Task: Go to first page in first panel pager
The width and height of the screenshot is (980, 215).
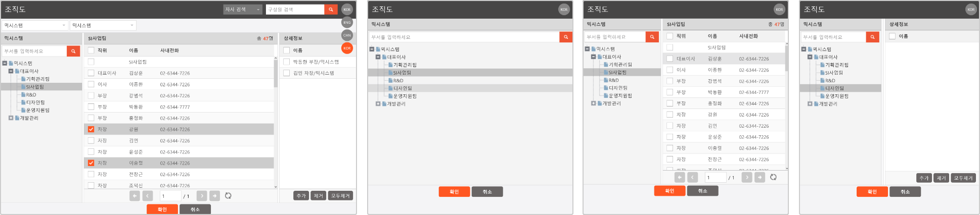Action: click(x=135, y=196)
